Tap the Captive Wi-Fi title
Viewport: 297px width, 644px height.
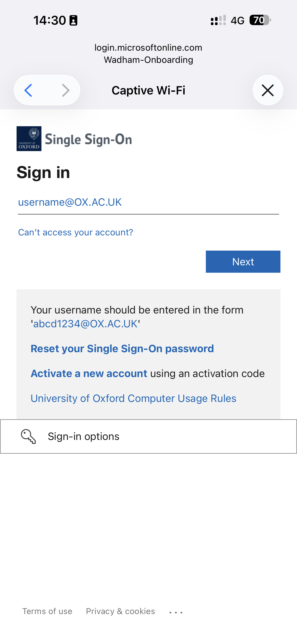pyautogui.click(x=148, y=90)
